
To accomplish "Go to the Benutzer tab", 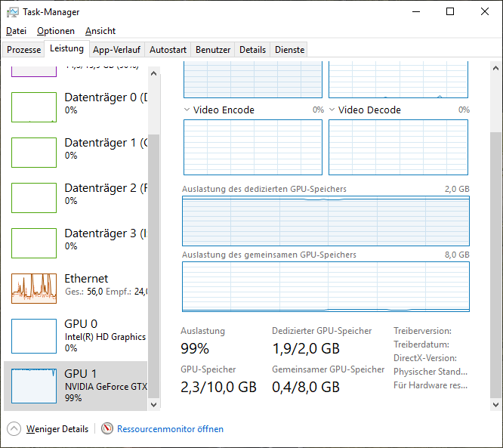I will coord(213,50).
